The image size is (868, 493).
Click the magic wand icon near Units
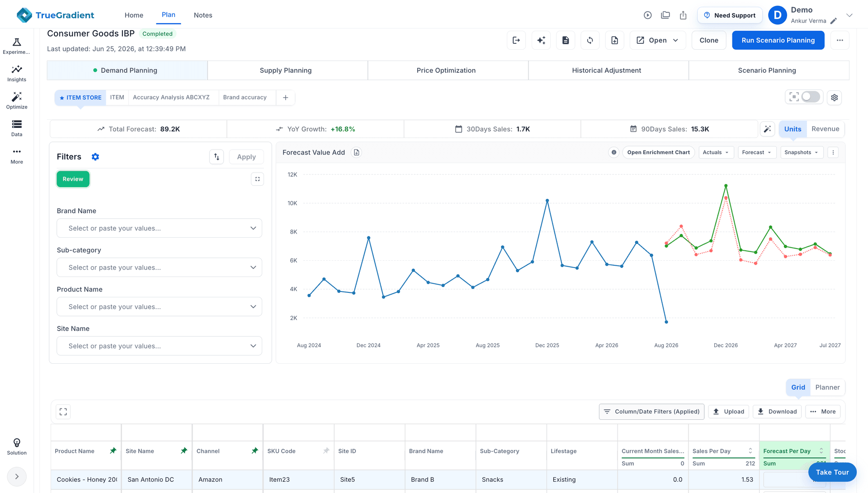click(768, 129)
